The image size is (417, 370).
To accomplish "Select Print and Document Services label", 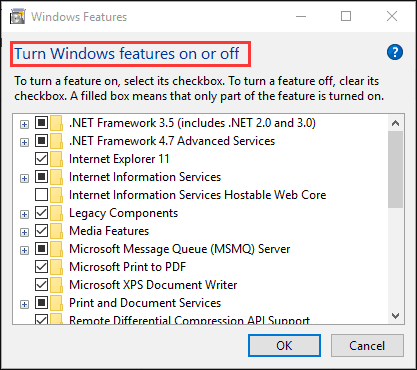I will [145, 303].
